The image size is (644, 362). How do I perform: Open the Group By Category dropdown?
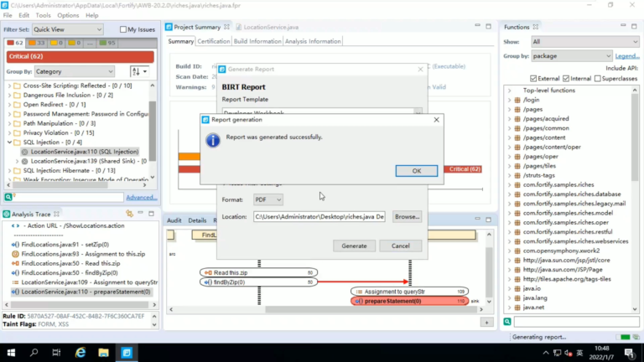coord(75,71)
